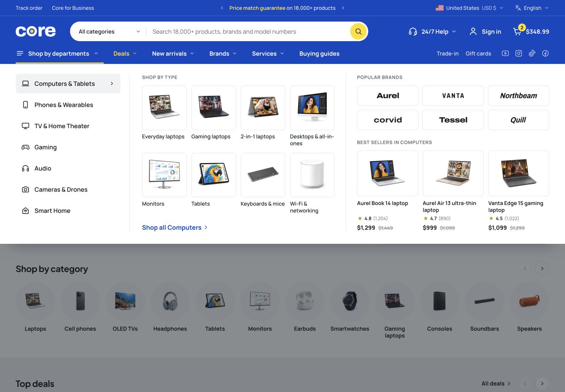Expand the Services menu
The image size is (565, 392).
[268, 54]
